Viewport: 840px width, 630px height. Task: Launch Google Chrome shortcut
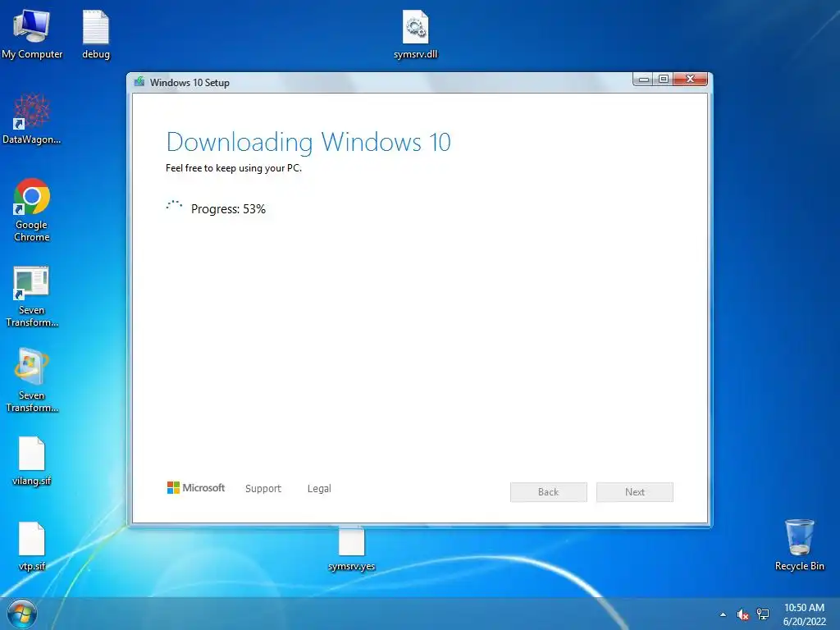(x=32, y=209)
